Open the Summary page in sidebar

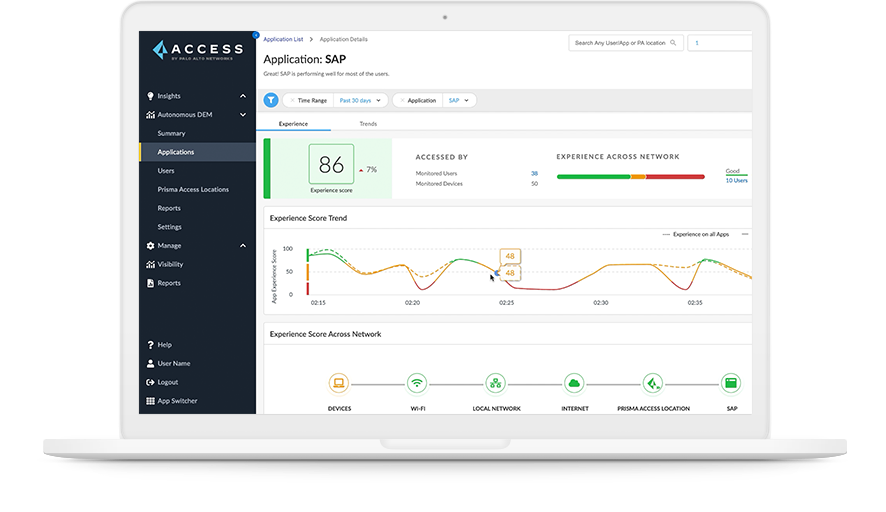[x=171, y=133]
